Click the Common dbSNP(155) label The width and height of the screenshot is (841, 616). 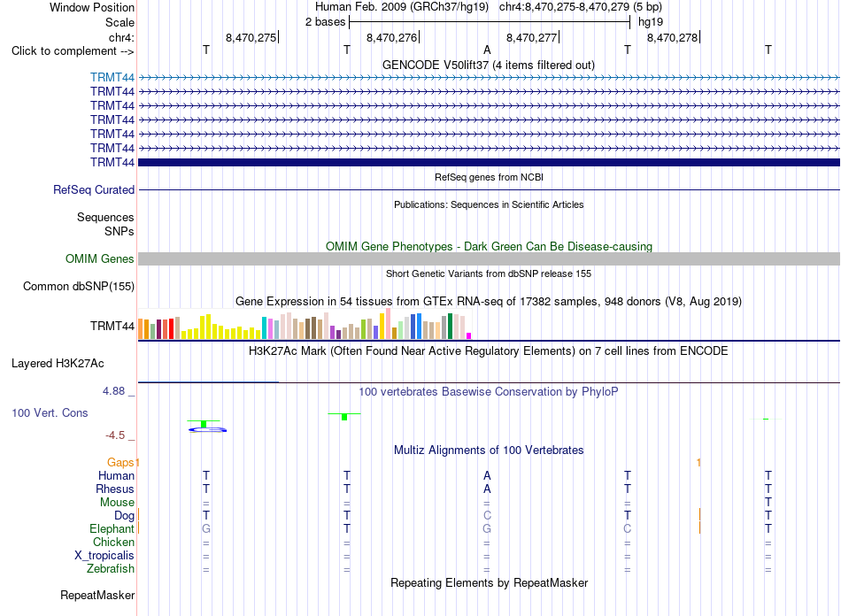tap(78, 286)
